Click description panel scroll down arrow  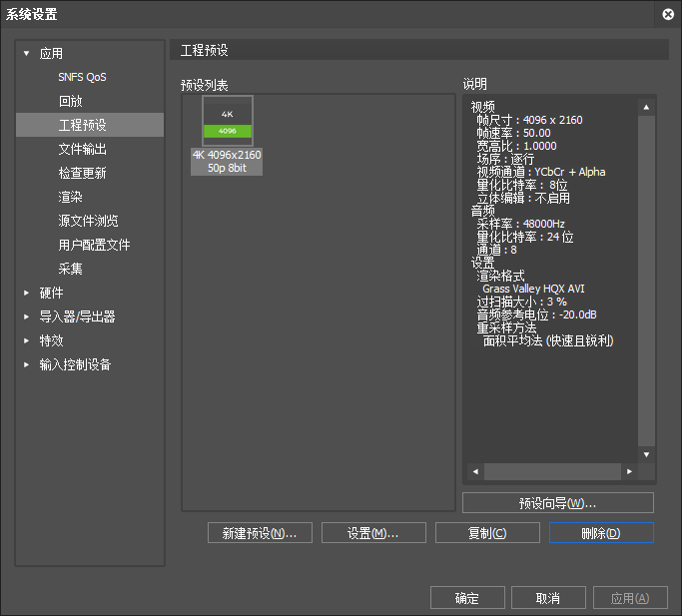646,454
